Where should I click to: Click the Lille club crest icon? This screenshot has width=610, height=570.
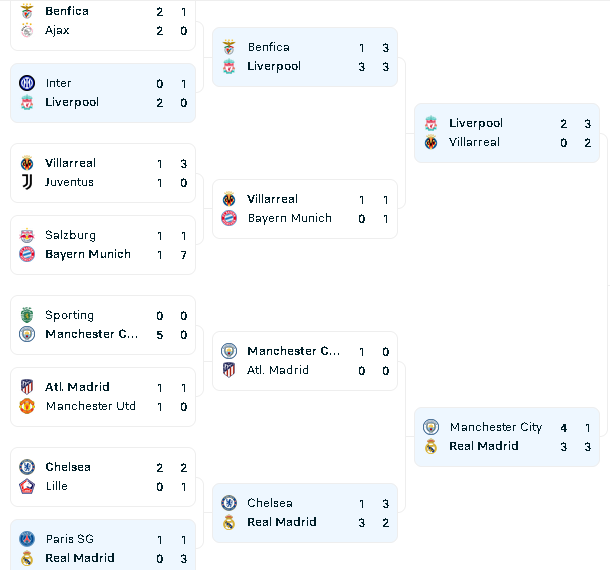(27, 486)
